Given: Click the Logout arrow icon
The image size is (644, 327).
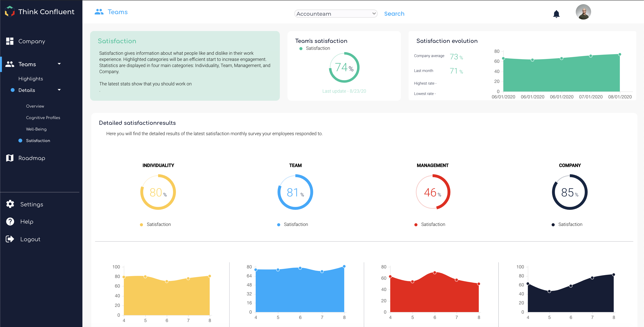Looking at the screenshot, I should tap(10, 239).
